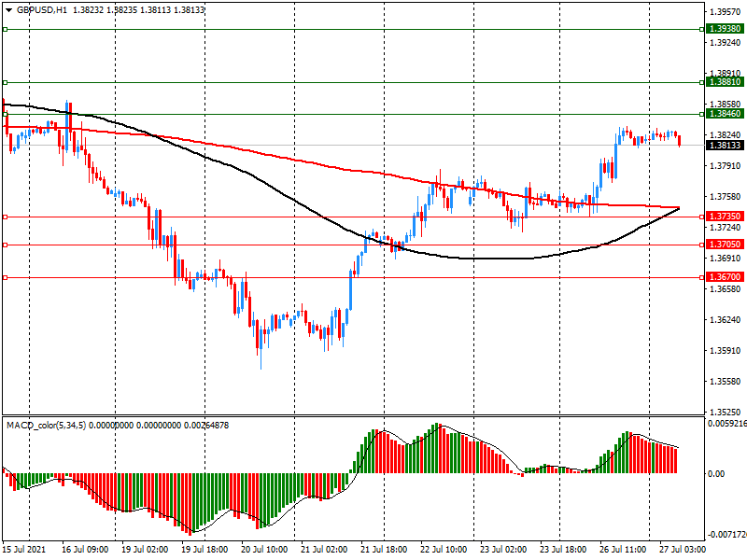Select the 1.37580 price scale value
The width and height of the screenshot is (747, 560).
(726, 197)
